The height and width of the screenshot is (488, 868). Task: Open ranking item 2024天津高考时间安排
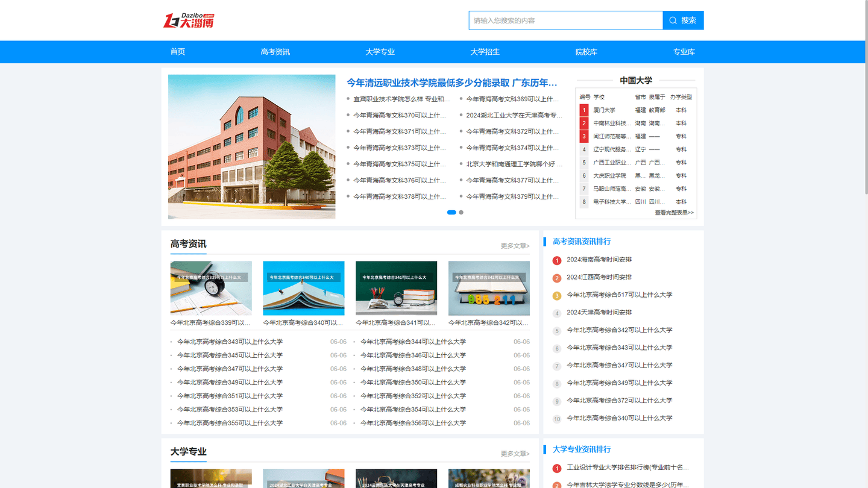[x=599, y=313]
